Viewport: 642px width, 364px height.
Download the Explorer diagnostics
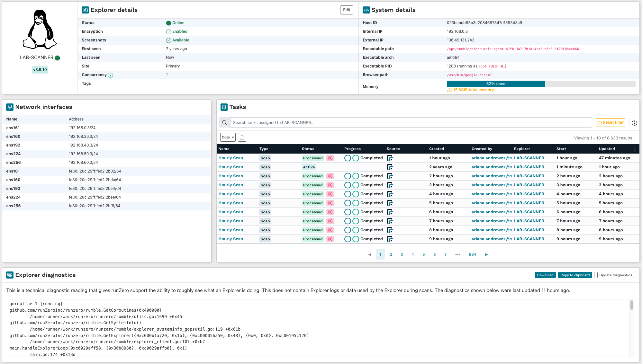pyautogui.click(x=545, y=275)
